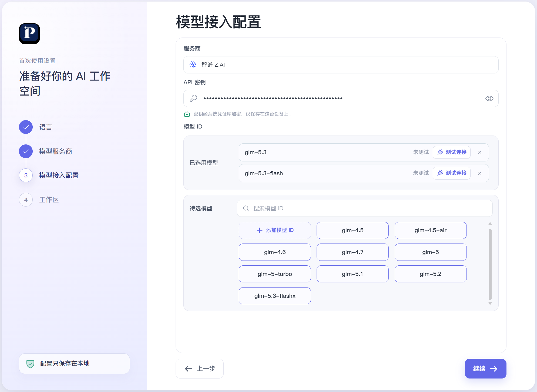Choose the glm-5 model
Viewport: 537px width, 392px height.
tap(431, 252)
